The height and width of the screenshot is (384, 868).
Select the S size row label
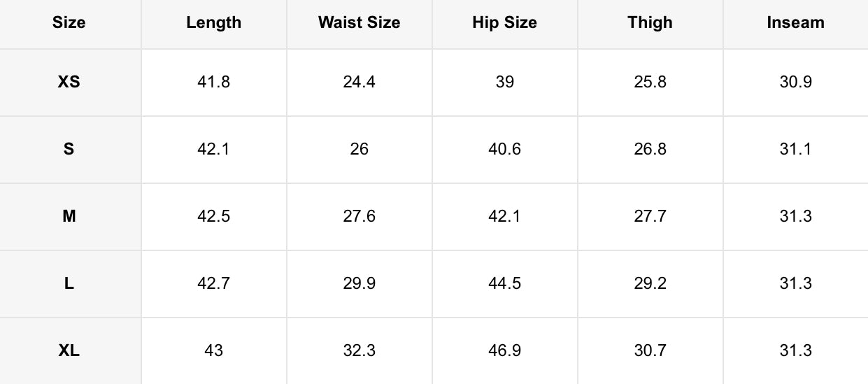69,149
